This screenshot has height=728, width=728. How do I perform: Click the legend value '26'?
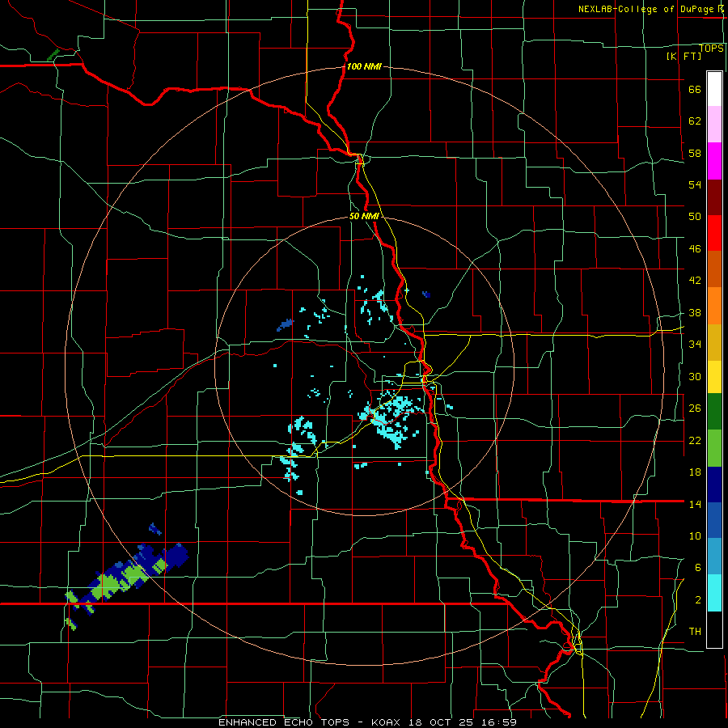click(x=695, y=408)
